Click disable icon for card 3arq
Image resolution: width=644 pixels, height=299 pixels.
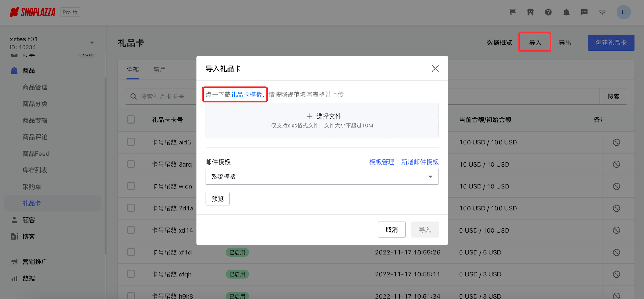click(616, 164)
